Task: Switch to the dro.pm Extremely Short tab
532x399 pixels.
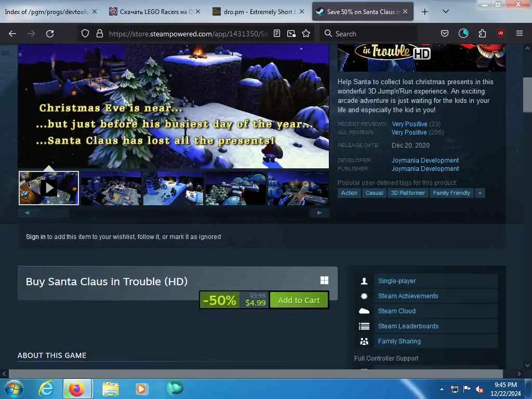Action: point(254,12)
